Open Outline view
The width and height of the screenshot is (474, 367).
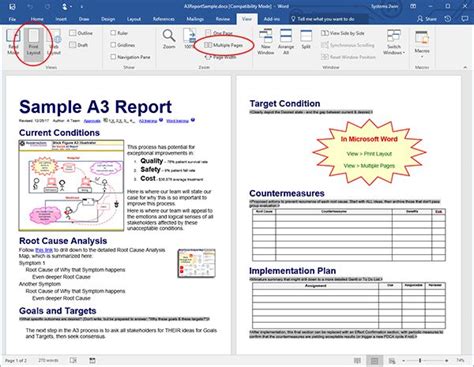click(x=81, y=33)
